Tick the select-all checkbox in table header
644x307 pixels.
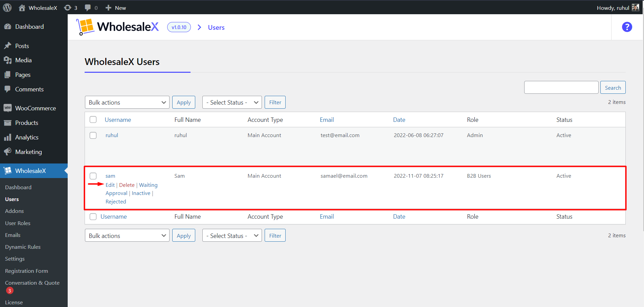click(x=93, y=119)
